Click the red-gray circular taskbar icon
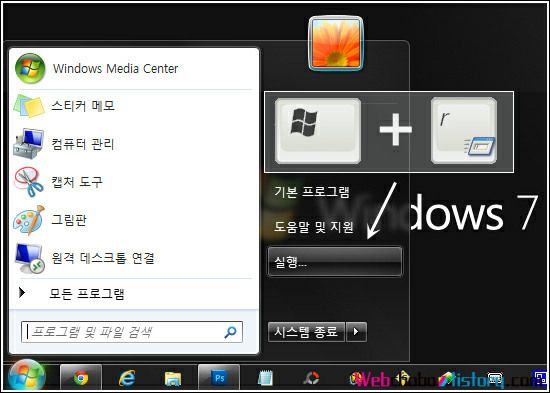550x393 pixels. point(311,378)
